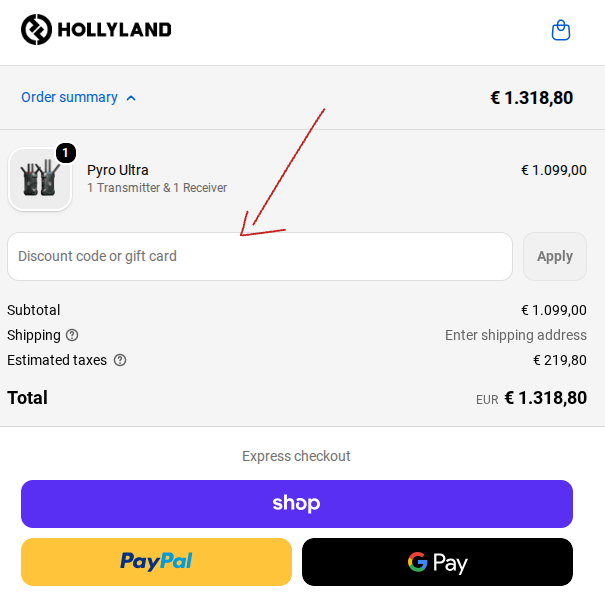The height and width of the screenshot is (596, 605).
Task: Pay with the purple Shop Pay button
Action: click(297, 504)
